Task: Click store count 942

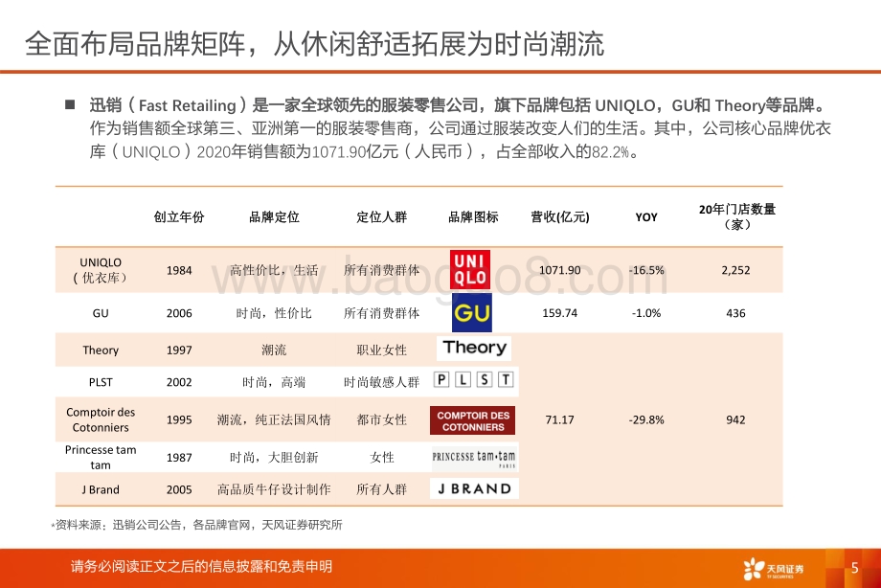Action: pos(736,419)
